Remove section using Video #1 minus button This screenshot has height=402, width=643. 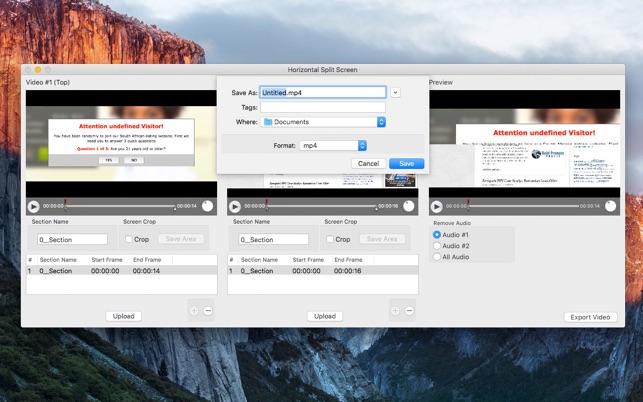point(208,311)
